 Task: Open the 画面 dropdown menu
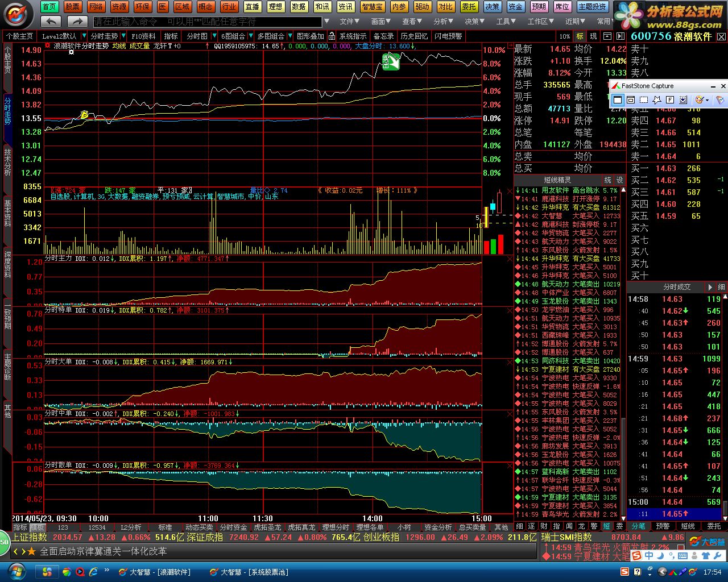pos(382,21)
